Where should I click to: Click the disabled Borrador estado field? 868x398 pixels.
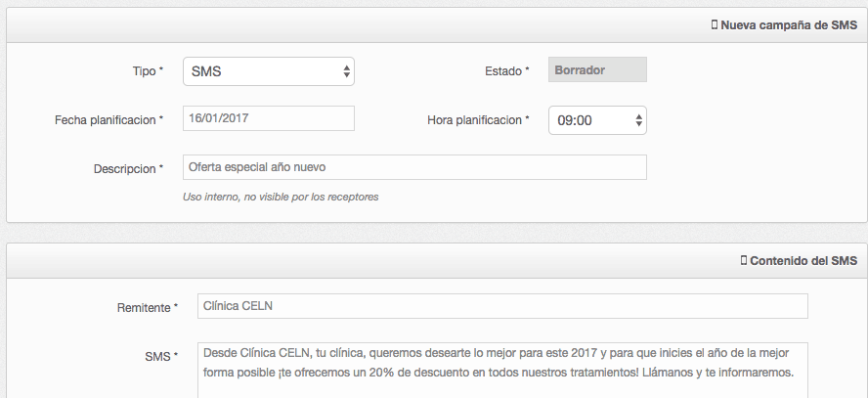click(597, 69)
